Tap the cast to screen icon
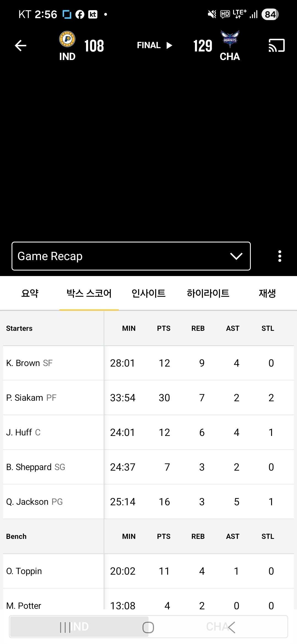Screen dimensions: 297x644 point(276,46)
